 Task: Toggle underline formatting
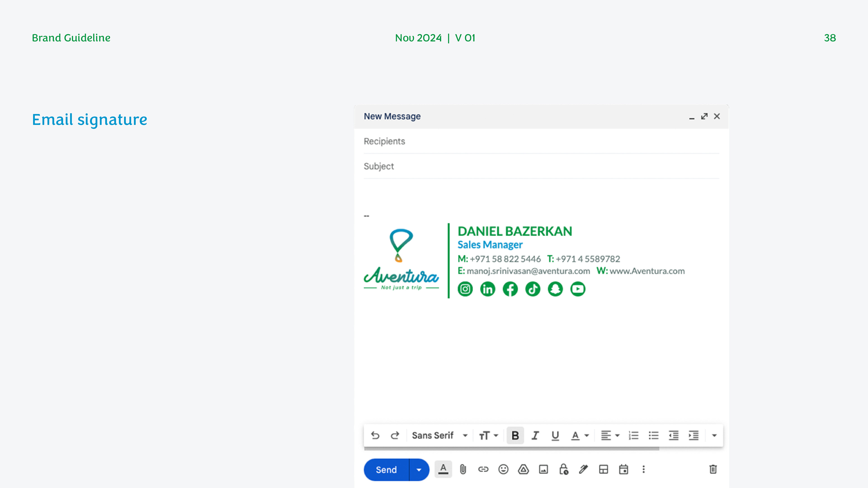[x=555, y=435]
